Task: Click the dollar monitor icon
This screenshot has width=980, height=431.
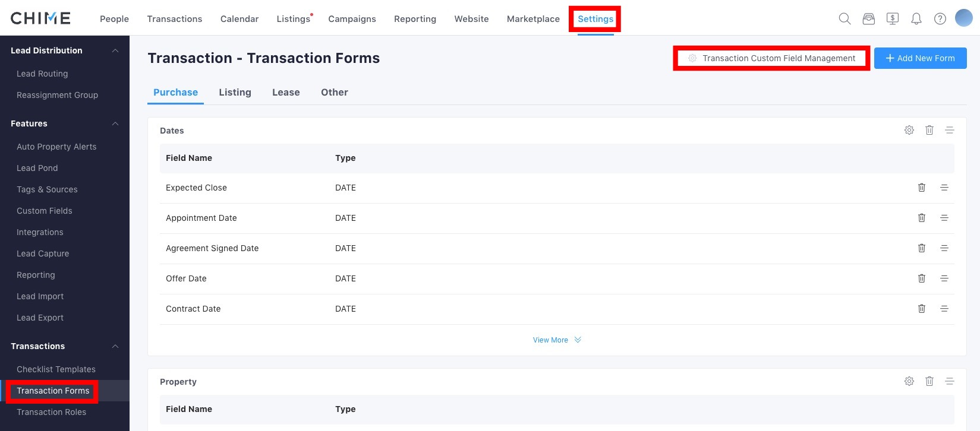Action: point(893,18)
